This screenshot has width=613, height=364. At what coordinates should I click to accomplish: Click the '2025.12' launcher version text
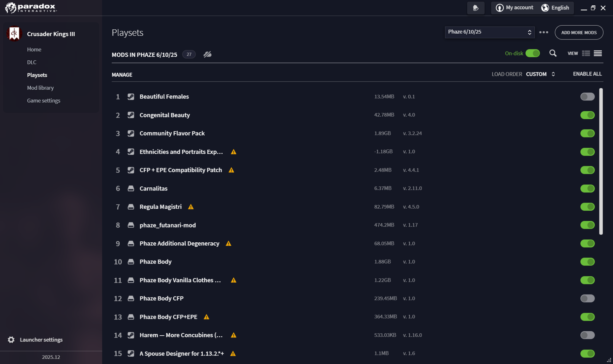[x=51, y=357]
